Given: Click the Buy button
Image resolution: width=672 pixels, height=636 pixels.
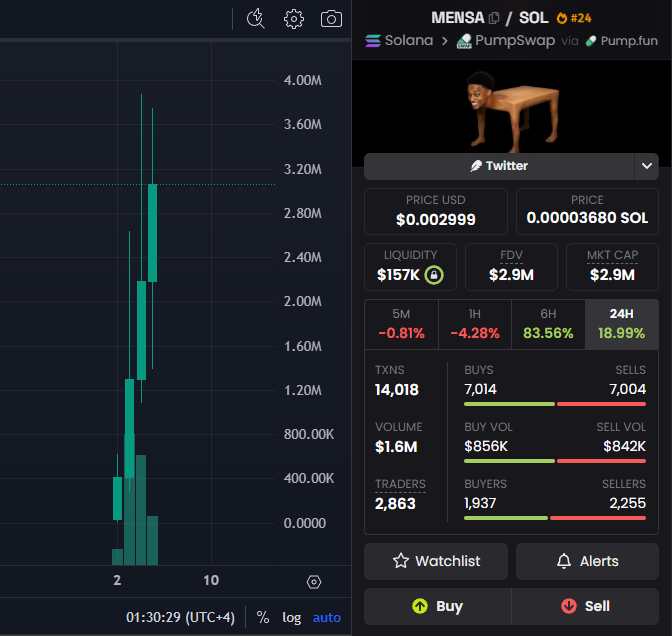Looking at the screenshot, I should pyautogui.click(x=438, y=606).
